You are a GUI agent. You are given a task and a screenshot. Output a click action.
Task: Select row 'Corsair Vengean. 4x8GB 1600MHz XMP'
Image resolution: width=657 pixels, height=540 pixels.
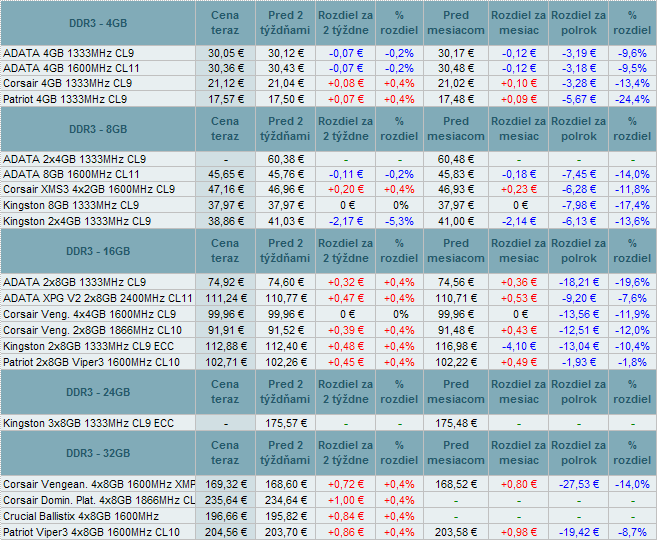[328, 484]
